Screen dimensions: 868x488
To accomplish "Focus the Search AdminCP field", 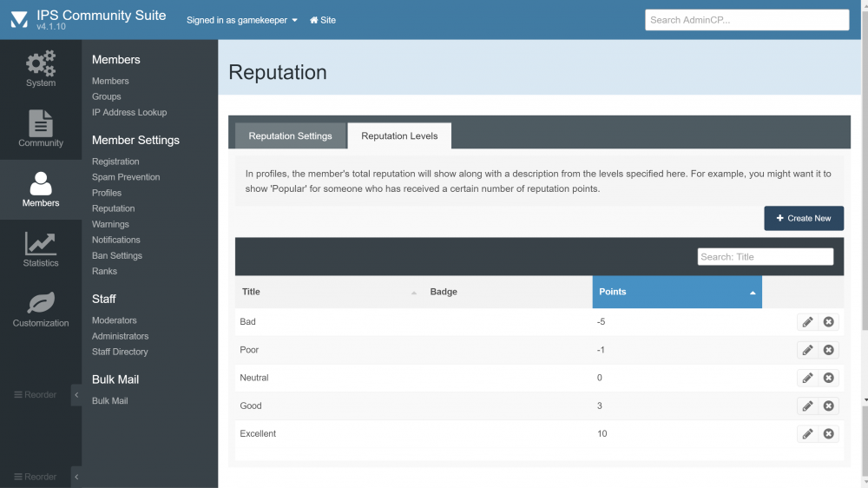I will tap(746, 20).
